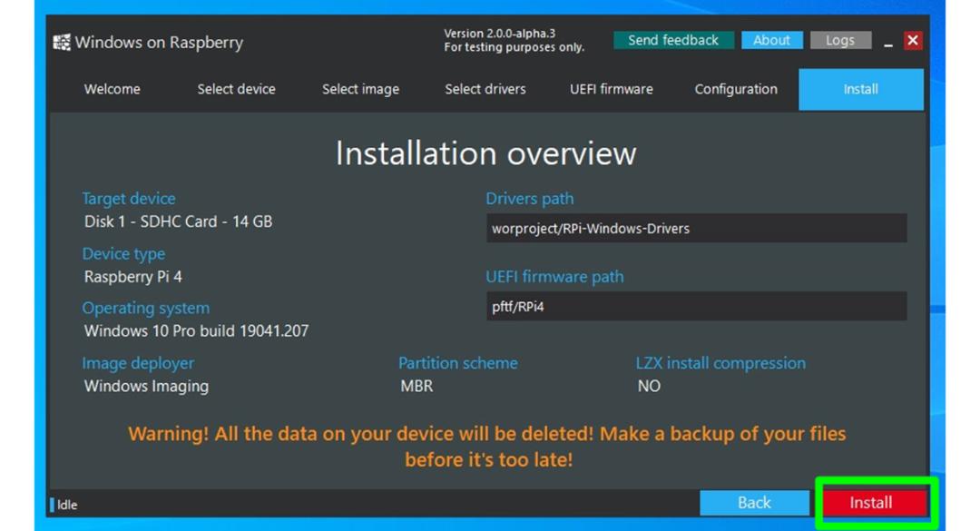Image resolution: width=980 pixels, height=531 pixels.
Task: Click the 'Windows Imaging' deployer value
Action: 147,387
